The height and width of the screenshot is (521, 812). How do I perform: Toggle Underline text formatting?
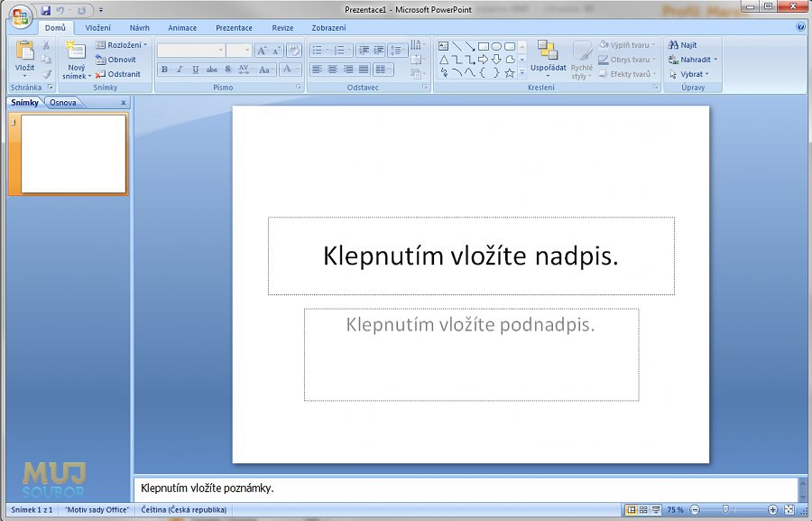pos(195,70)
